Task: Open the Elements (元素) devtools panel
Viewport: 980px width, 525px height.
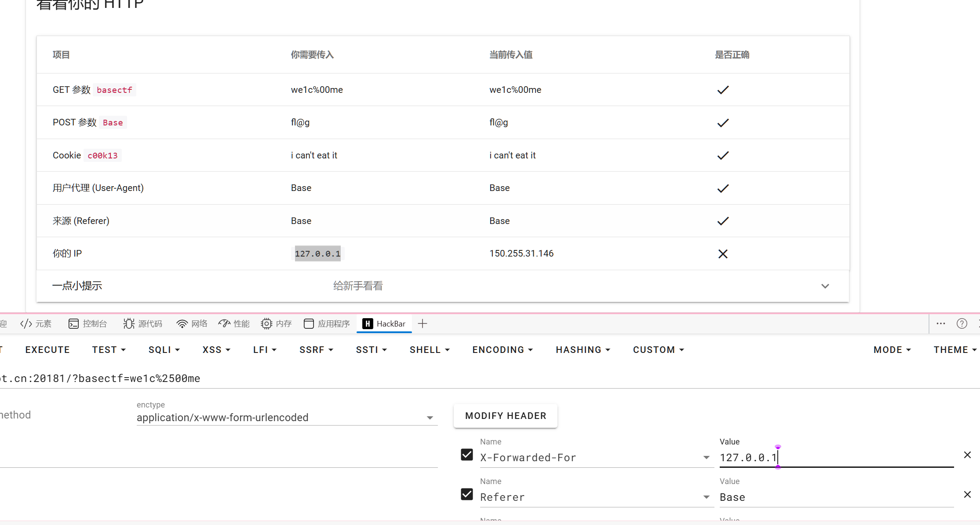Action: click(36, 324)
